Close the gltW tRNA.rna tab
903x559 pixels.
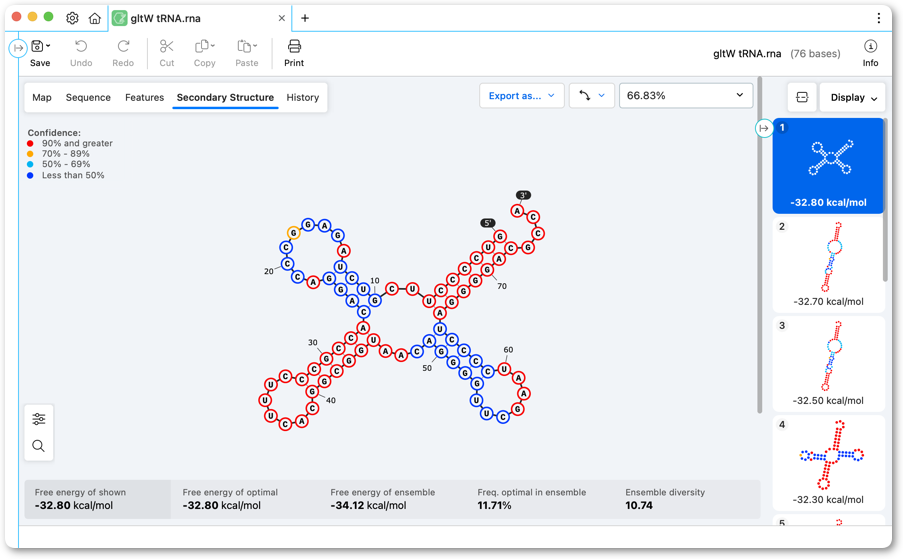click(282, 18)
